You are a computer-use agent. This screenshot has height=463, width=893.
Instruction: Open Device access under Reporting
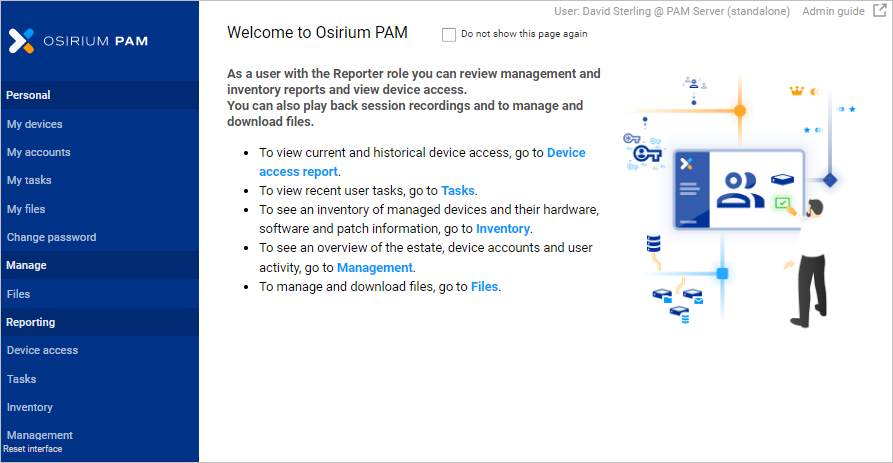pos(42,350)
